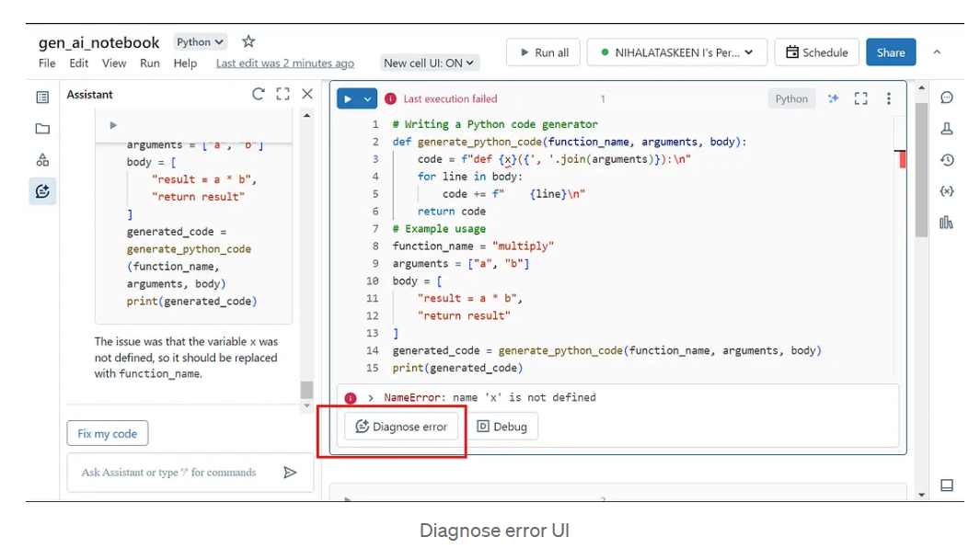
Task: Open the cell's three-dot options menu
Action: click(x=888, y=98)
